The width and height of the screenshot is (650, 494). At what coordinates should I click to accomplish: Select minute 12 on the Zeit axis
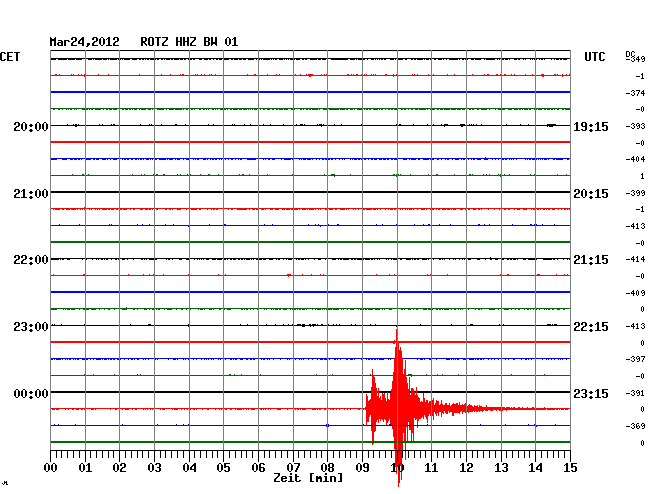[466, 468]
